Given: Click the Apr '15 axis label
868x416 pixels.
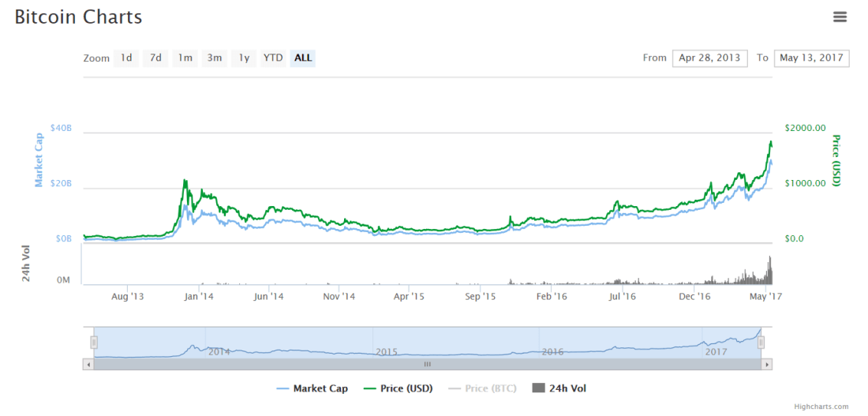Looking at the screenshot, I should click(409, 297).
